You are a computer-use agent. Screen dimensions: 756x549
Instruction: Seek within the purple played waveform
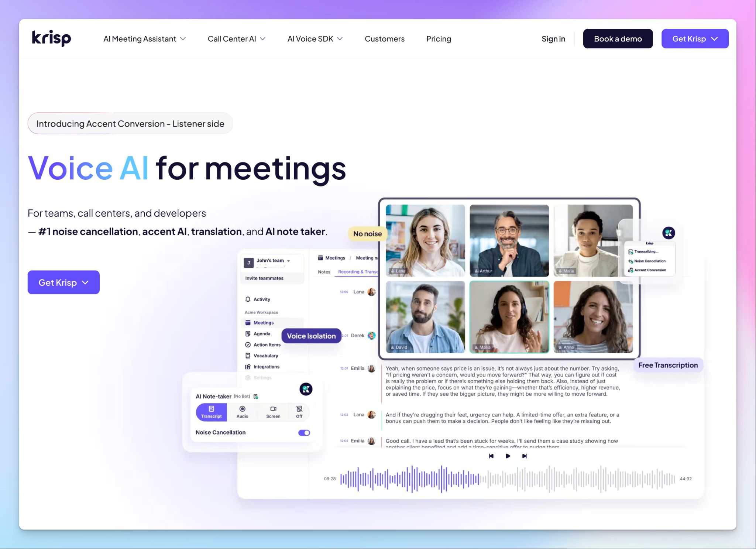point(410,479)
